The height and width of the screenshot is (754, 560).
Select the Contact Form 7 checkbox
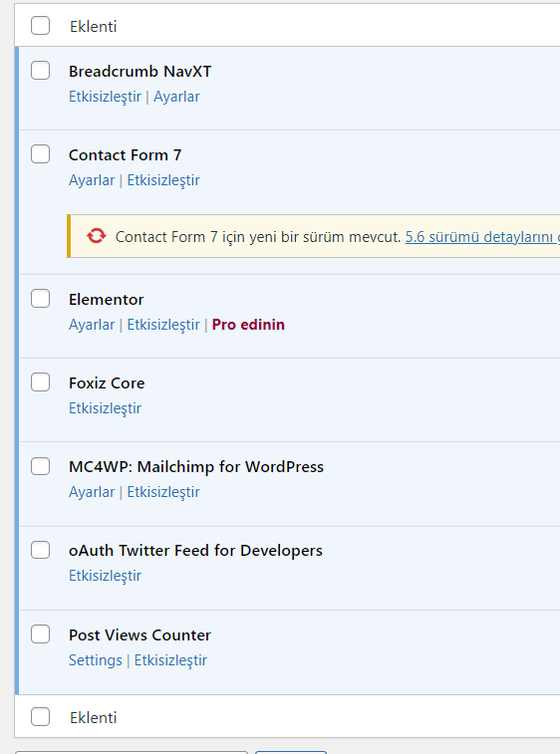[x=41, y=154]
